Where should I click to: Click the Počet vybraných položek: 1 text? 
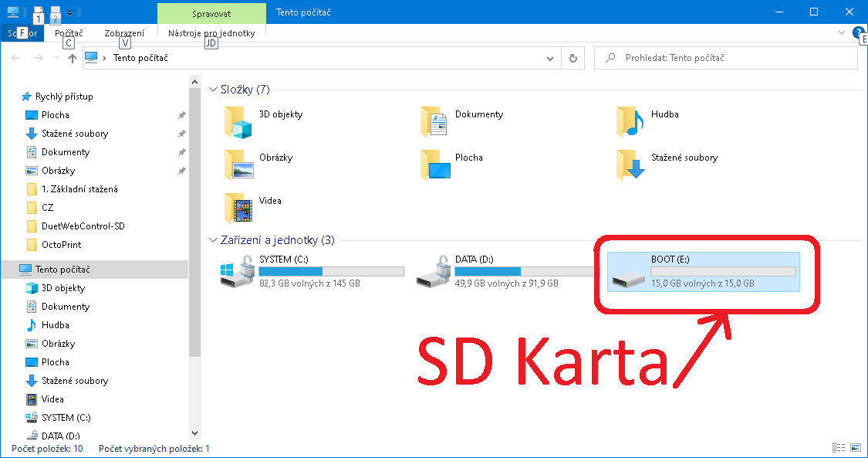click(x=154, y=449)
